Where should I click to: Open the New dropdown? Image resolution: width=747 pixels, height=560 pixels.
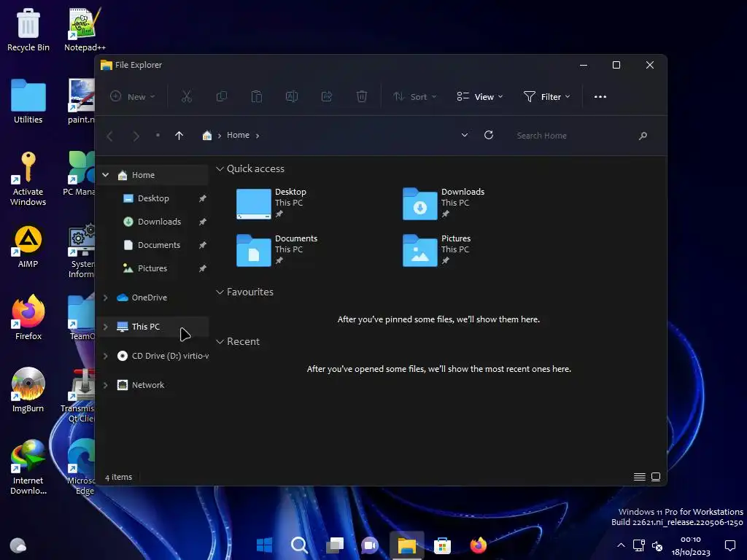point(133,97)
